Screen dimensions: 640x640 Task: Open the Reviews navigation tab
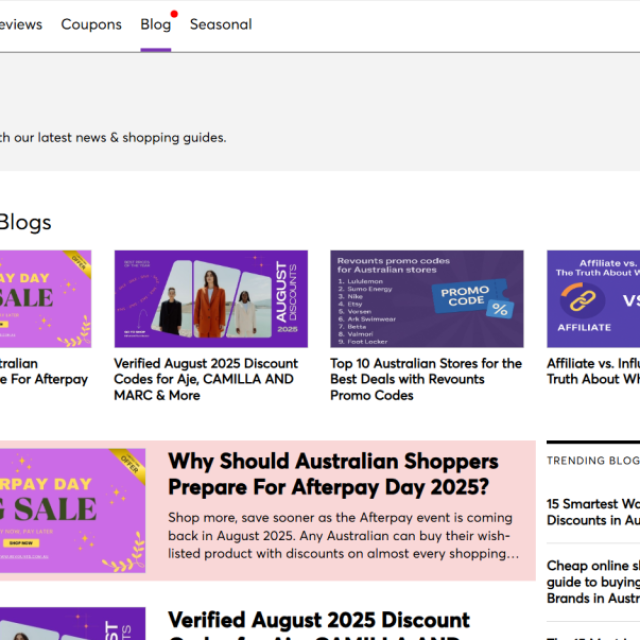coord(20,24)
